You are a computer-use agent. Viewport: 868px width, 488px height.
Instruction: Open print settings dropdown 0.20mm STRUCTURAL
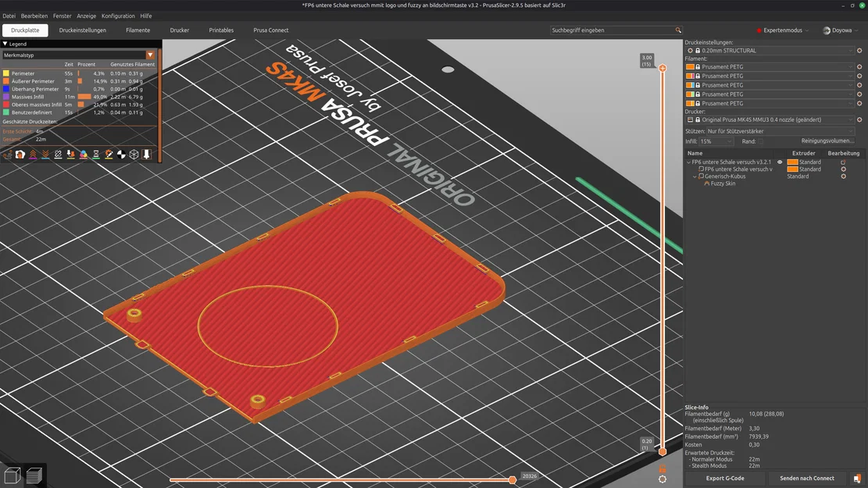pos(770,50)
